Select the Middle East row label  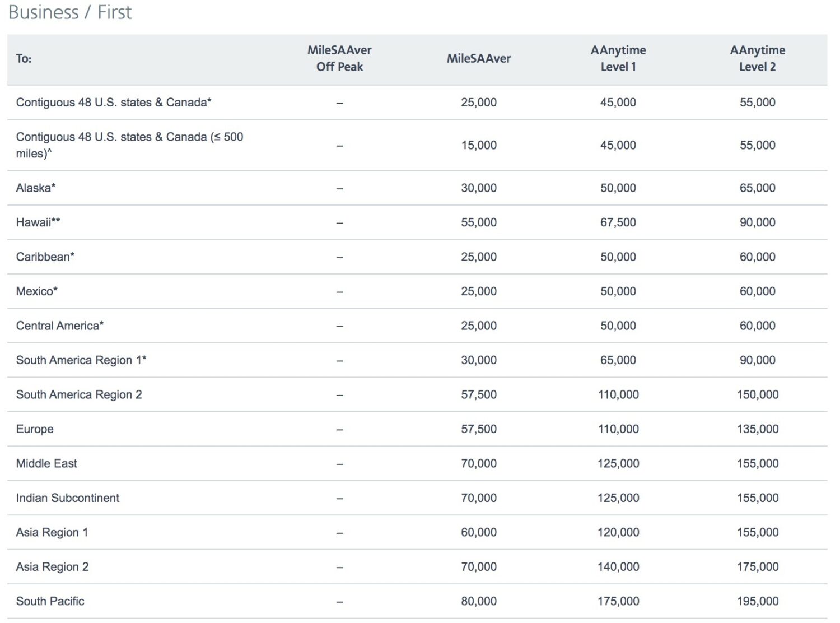[x=47, y=463]
